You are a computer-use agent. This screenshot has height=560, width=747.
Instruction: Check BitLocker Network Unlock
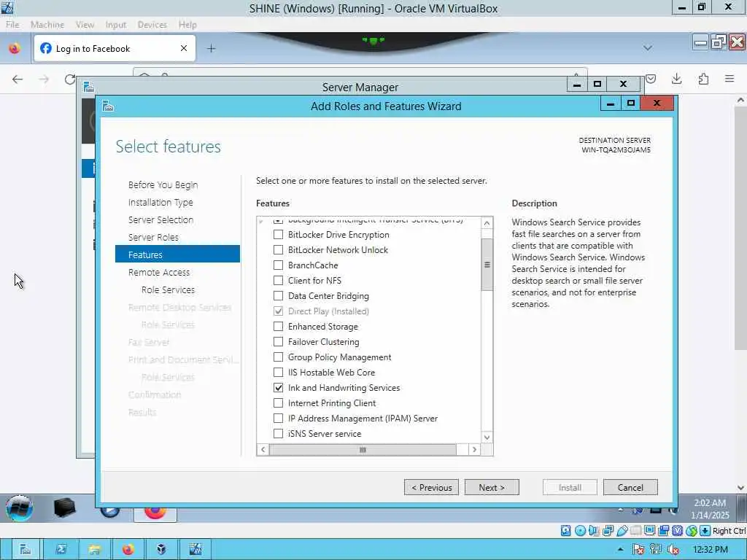point(278,250)
